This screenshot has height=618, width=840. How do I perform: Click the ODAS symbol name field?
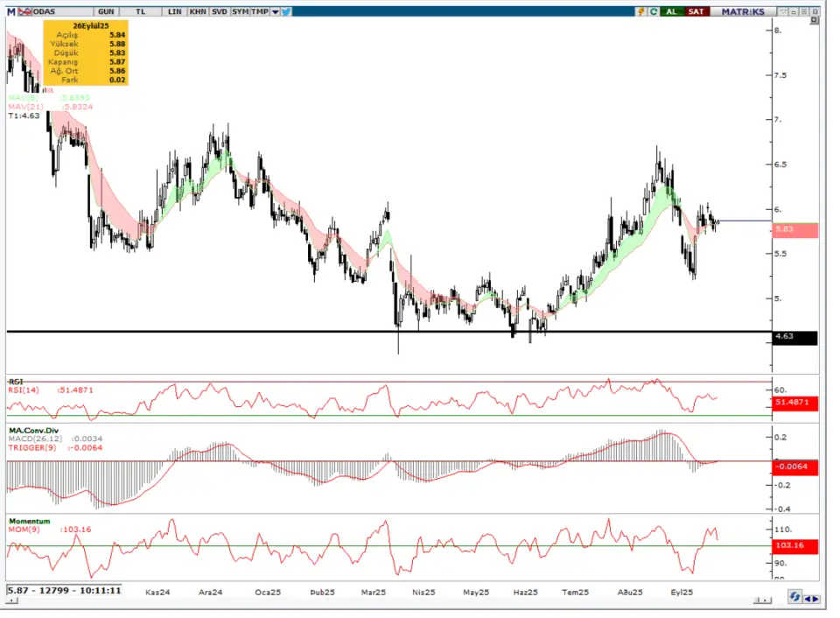point(52,11)
